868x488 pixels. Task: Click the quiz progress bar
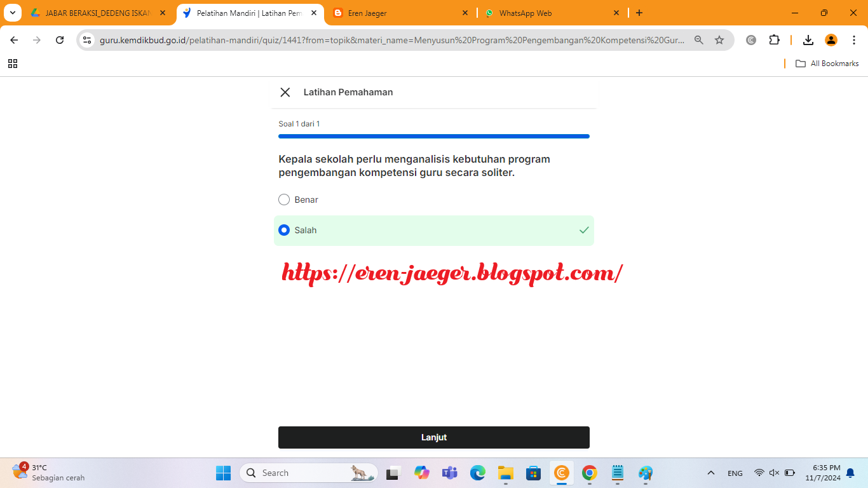(434, 136)
